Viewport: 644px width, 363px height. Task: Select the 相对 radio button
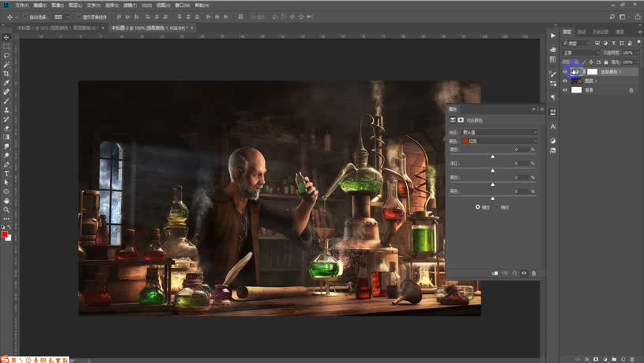pos(477,206)
